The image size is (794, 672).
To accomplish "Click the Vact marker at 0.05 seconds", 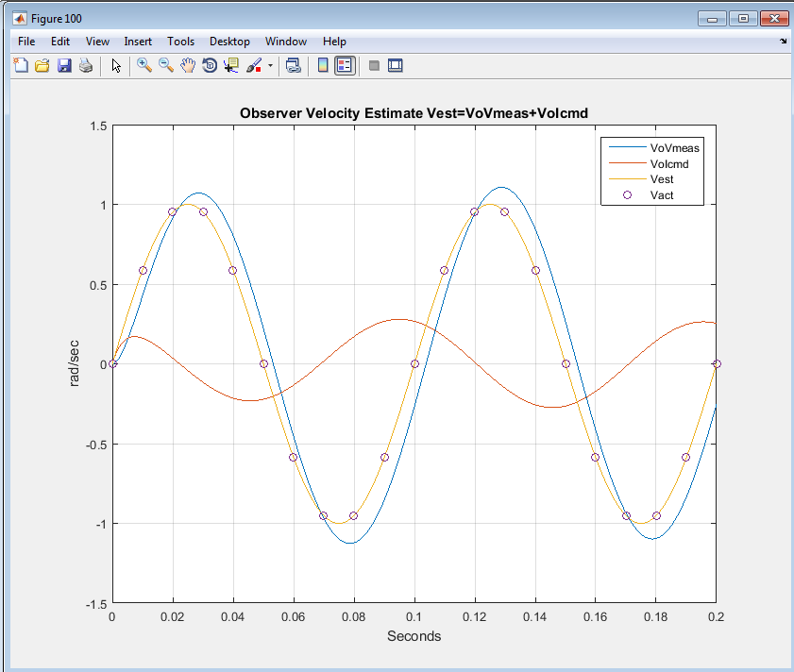I will 263,363.
